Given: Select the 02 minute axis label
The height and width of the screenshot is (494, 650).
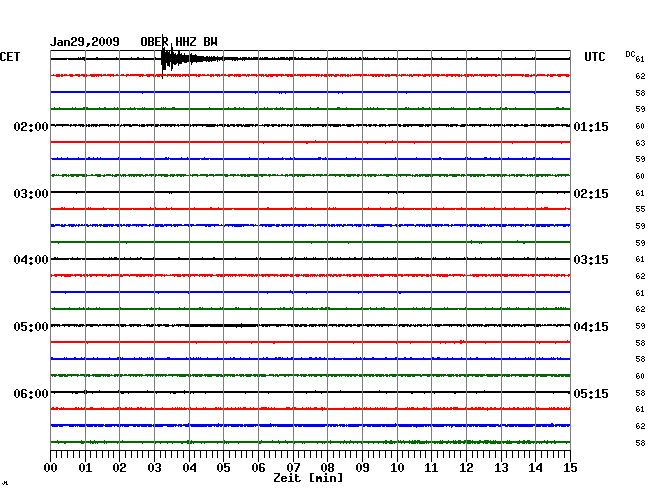Looking at the screenshot, I should [119, 468].
